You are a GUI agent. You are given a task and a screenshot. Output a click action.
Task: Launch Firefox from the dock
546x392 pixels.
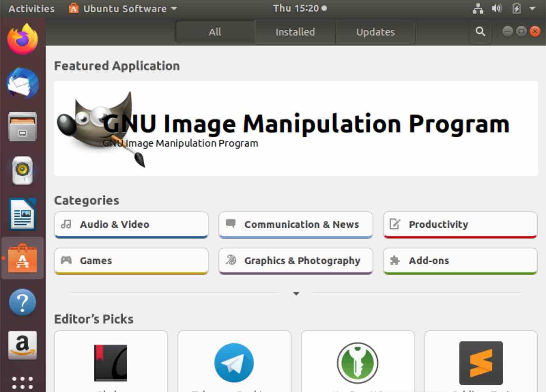pos(23,39)
